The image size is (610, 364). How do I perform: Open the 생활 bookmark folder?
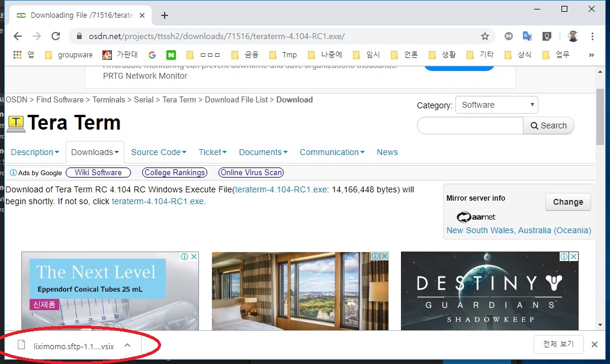coord(442,55)
